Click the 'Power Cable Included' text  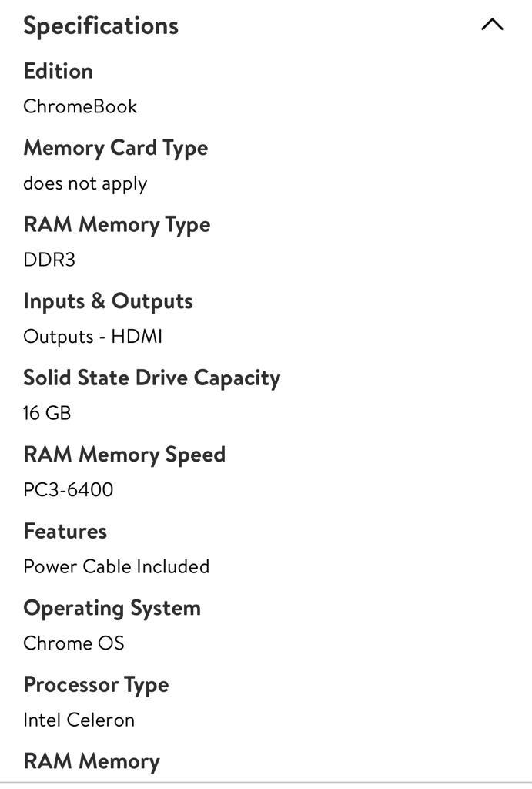click(x=117, y=566)
